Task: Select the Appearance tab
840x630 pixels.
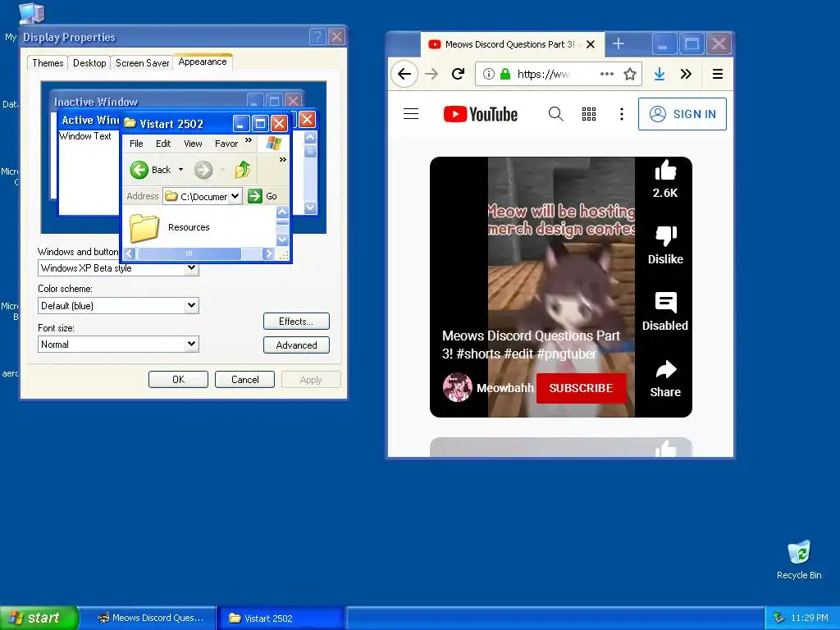Action: pyautogui.click(x=203, y=62)
